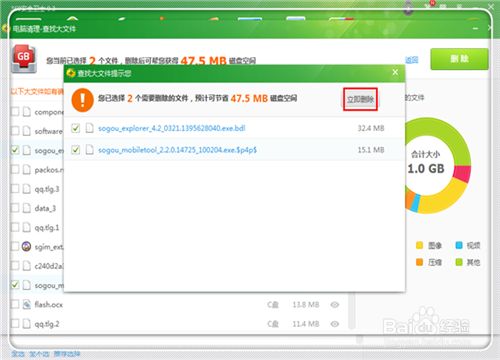Viewport: 500px width, 360px height.
Task: Check the c240d2a file checkbox
Action: tap(15, 266)
